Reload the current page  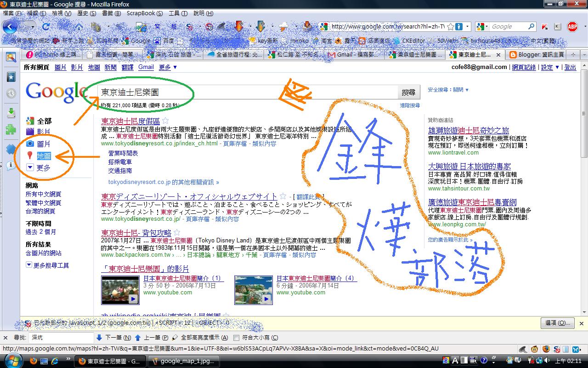tap(46, 27)
